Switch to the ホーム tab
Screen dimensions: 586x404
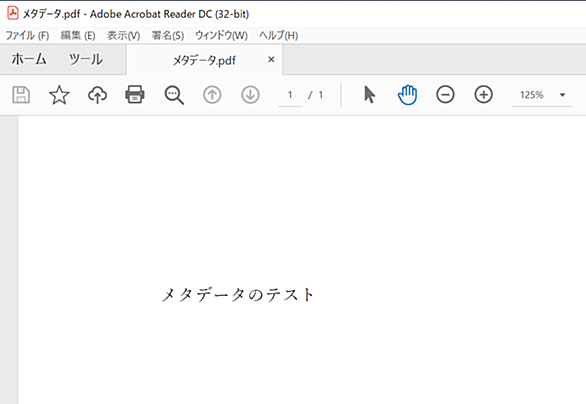pos(29,59)
